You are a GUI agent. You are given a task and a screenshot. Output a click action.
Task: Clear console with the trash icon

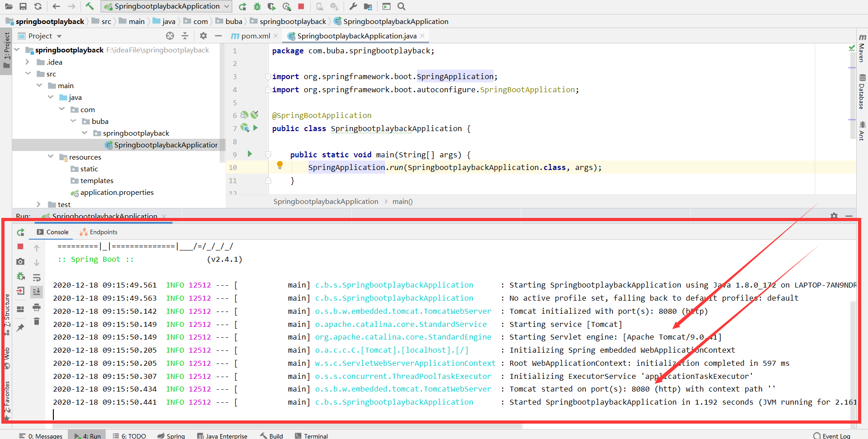pos(37,321)
